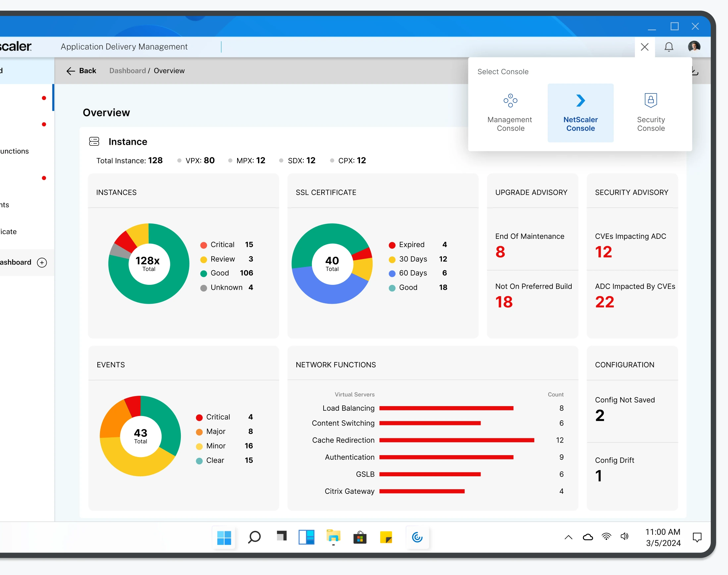Click CVEs Impacting ADC count 12
Image resolution: width=728 pixels, height=575 pixels.
(603, 252)
